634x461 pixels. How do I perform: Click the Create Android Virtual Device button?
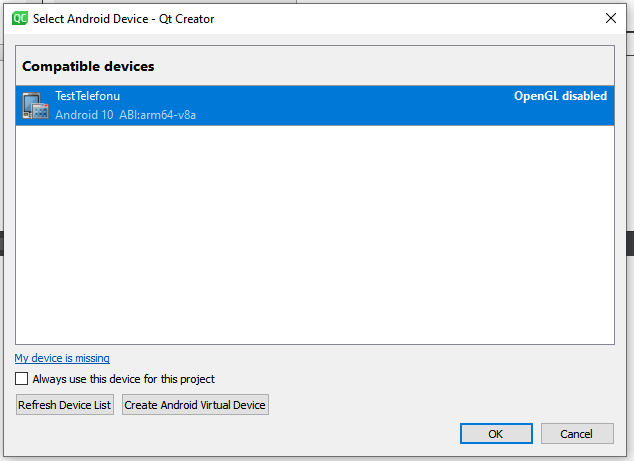195,405
